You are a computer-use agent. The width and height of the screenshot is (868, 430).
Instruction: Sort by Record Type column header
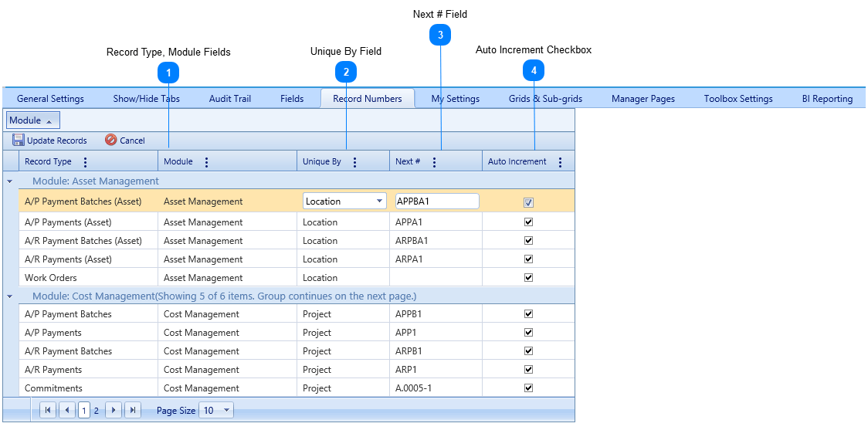point(48,161)
